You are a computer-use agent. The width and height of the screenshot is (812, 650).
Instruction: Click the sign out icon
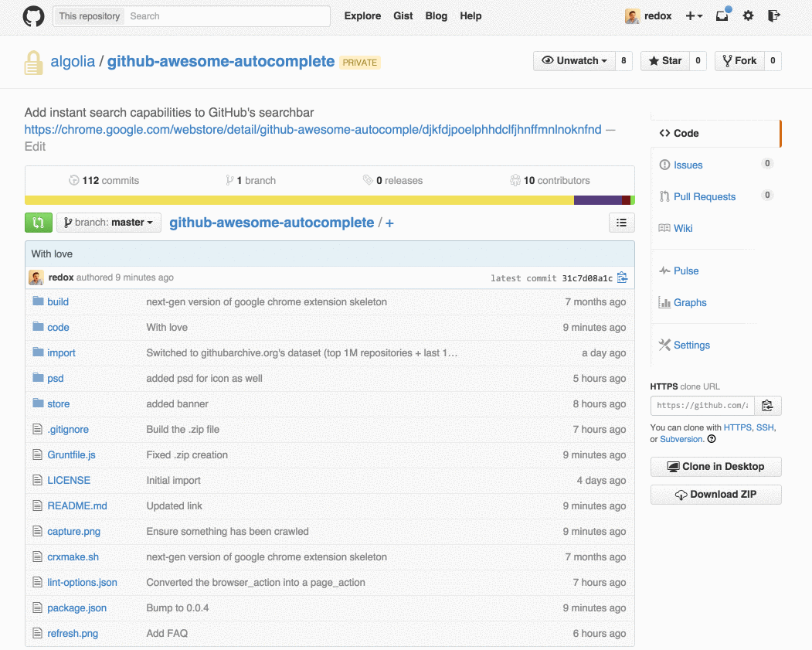(x=773, y=16)
